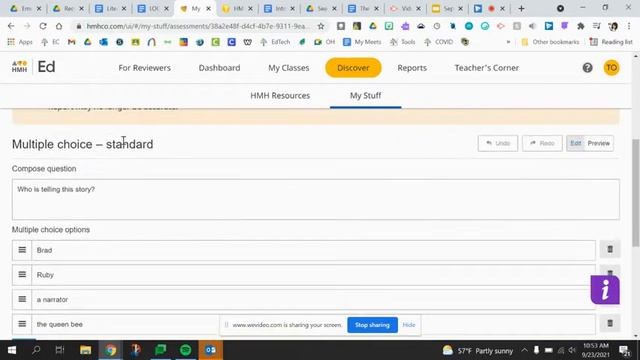The image size is (640, 360).
Task: Open Apps bookmarks shortcut
Action: tap(20, 42)
